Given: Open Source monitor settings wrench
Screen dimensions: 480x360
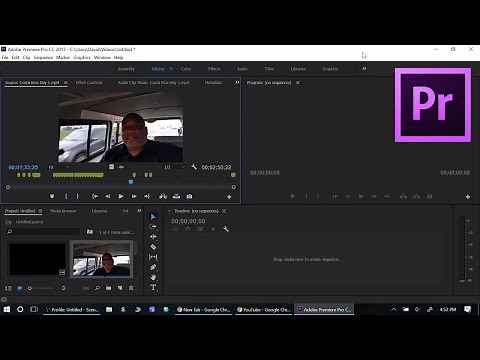Looking at the screenshot, I should [x=194, y=167].
